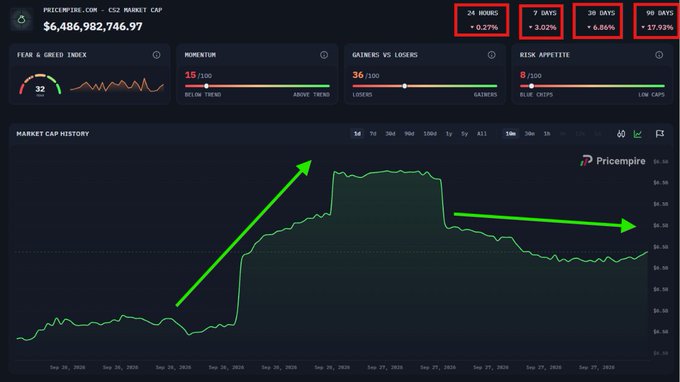
Task: Click the market cap value $6,486,982,746.97
Action: [93, 26]
